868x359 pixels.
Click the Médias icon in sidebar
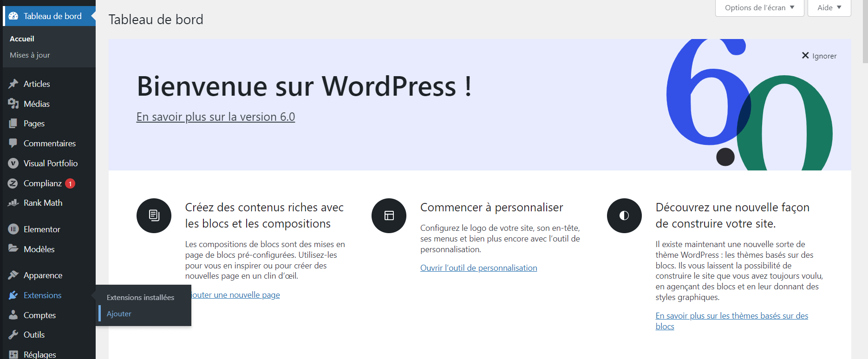click(x=13, y=104)
